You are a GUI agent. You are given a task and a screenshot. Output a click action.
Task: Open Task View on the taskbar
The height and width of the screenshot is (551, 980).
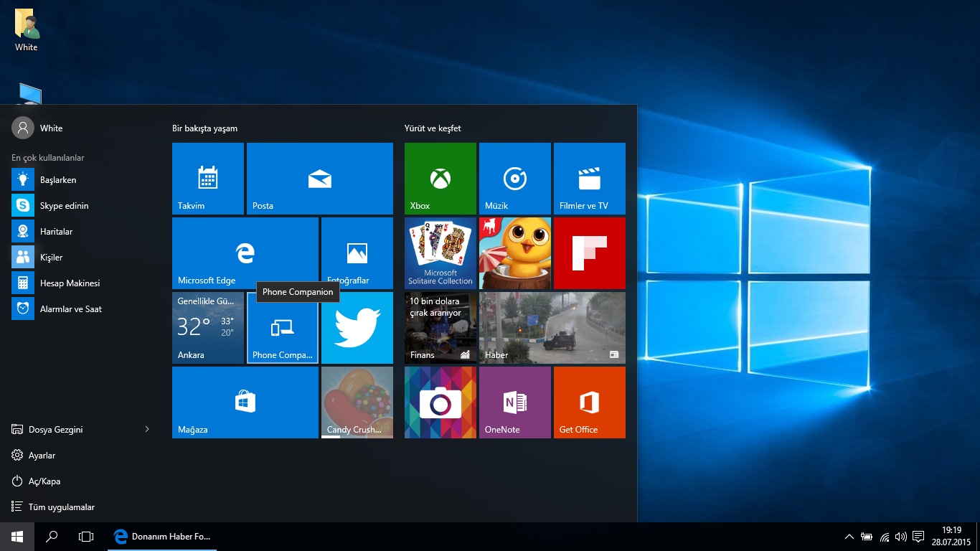[86, 537]
